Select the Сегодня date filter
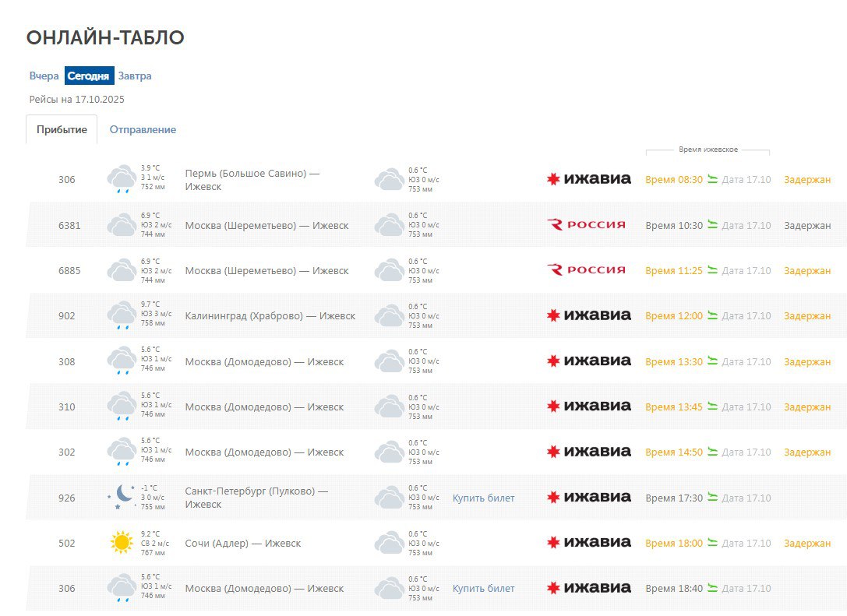Viewport: 847px width, 616px height. (88, 76)
